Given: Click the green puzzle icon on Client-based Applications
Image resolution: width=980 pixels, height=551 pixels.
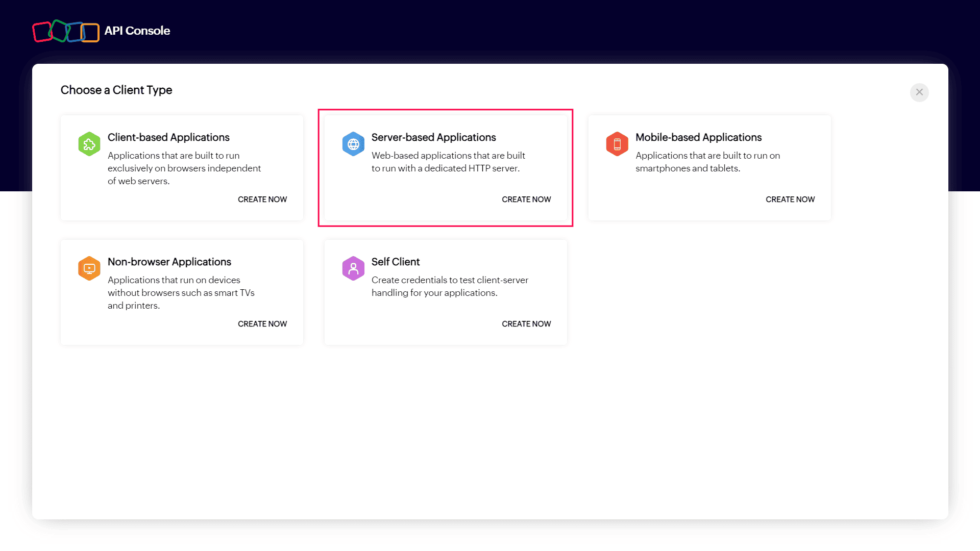Looking at the screenshot, I should coord(89,144).
